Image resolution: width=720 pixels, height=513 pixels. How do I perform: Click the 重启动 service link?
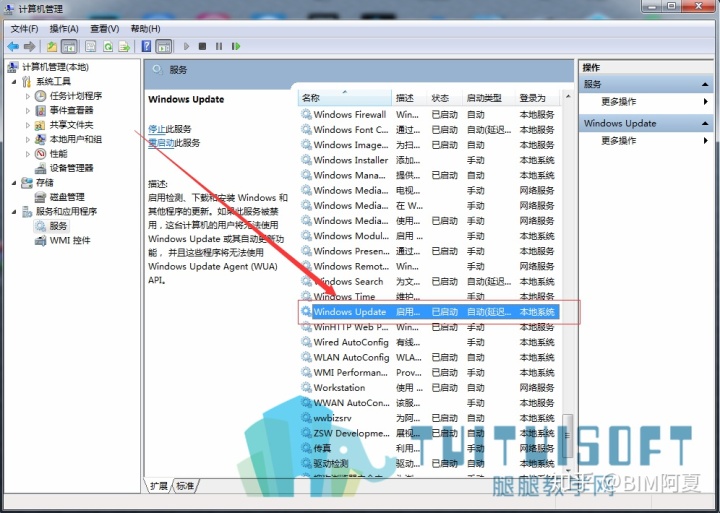[161, 143]
